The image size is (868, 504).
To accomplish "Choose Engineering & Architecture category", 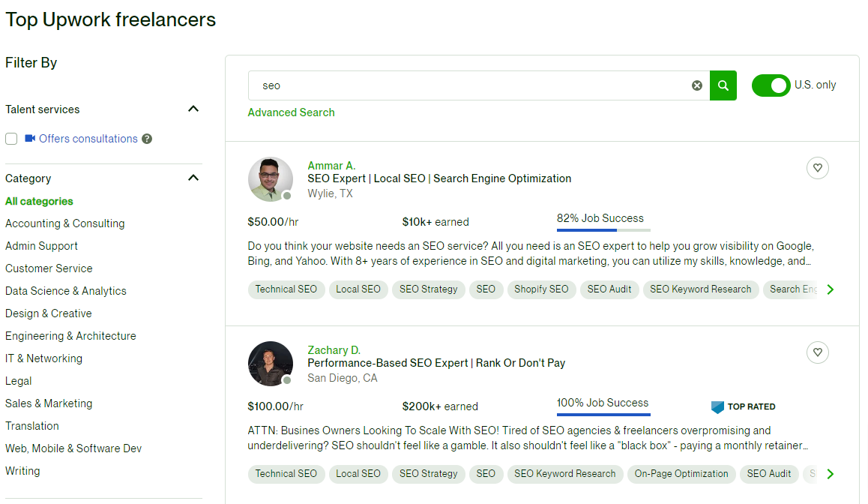I will point(70,336).
